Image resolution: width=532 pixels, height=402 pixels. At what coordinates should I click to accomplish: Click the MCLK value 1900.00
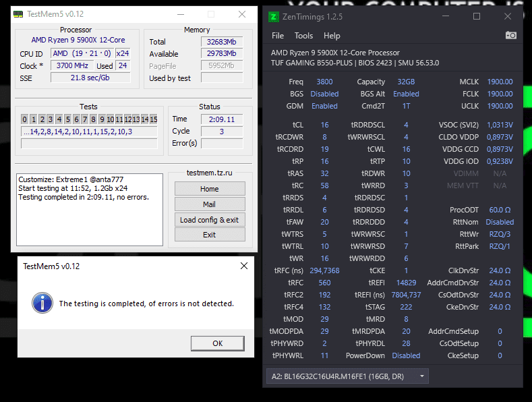(500, 82)
